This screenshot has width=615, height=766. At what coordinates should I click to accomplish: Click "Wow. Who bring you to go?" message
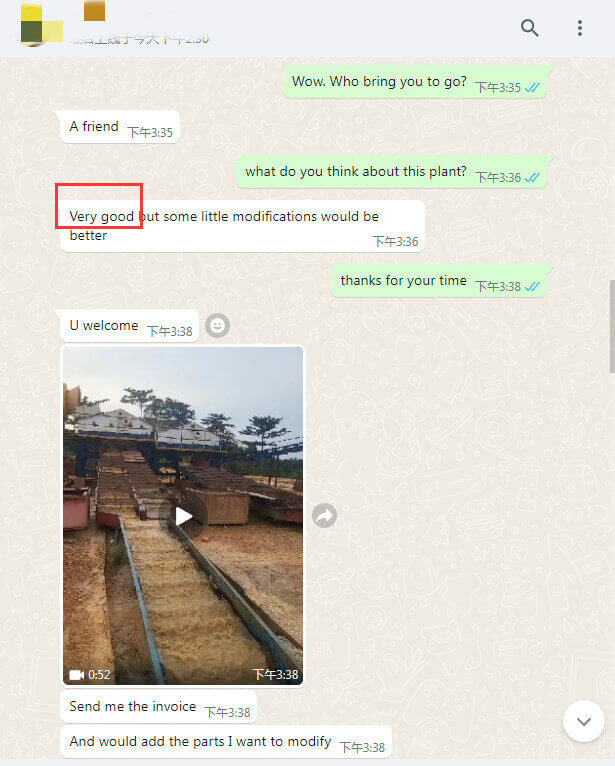(x=414, y=82)
